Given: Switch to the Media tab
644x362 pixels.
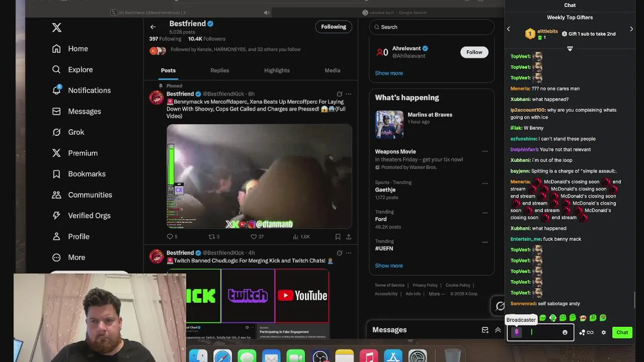Looking at the screenshot, I should [x=333, y=70].
